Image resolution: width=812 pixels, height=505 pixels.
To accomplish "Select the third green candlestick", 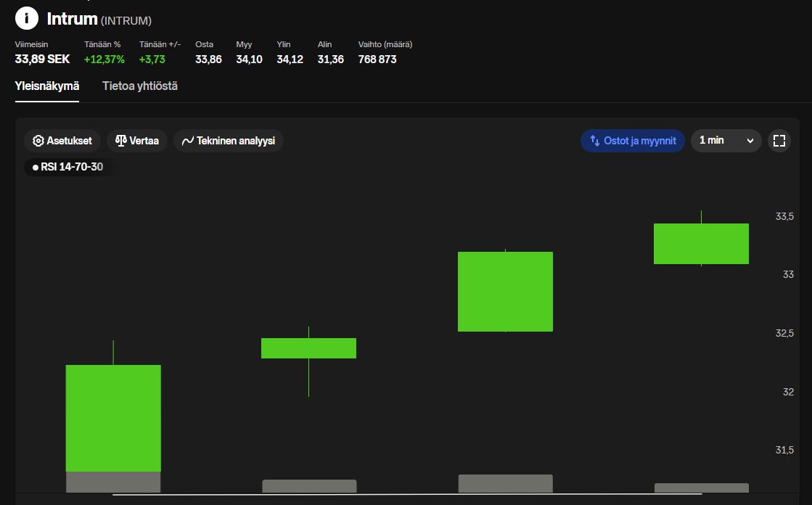I will [x=505, y=292].
